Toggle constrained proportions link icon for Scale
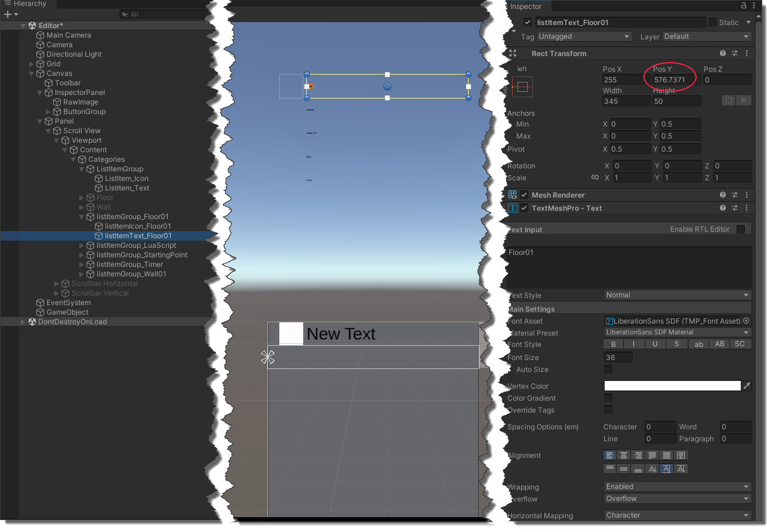767x532 pixels. pos(595,178)
